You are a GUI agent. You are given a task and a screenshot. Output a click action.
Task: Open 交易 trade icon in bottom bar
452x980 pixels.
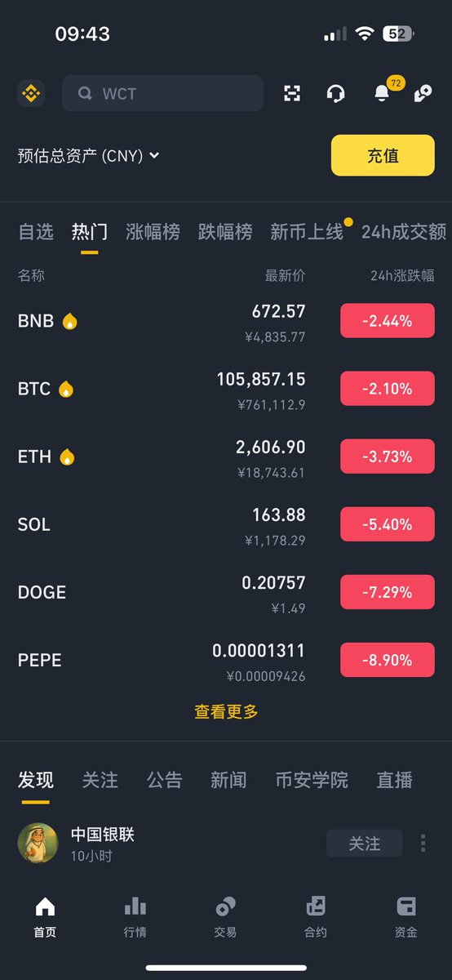tap(225, 917)
